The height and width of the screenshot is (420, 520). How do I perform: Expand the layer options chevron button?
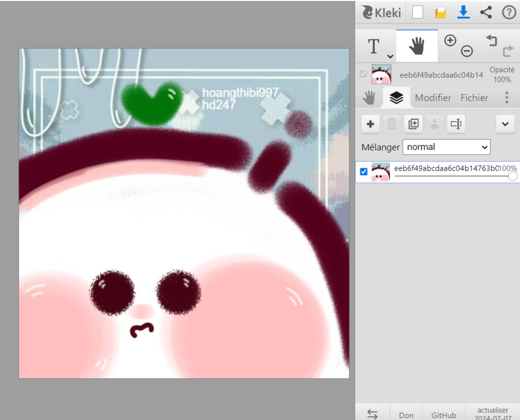coord(505,124)
